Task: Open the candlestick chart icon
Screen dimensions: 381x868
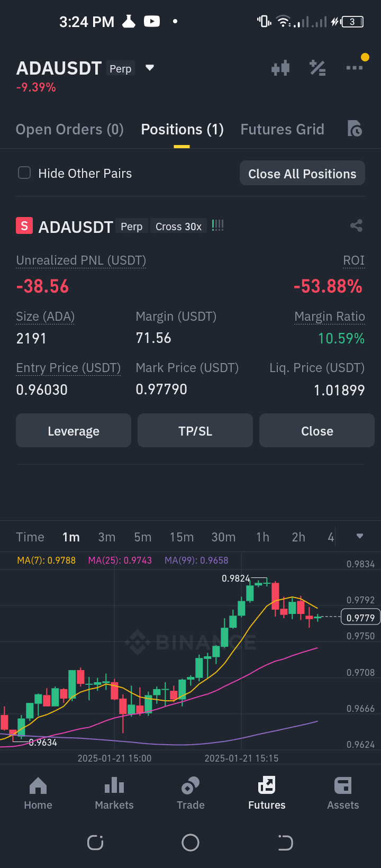Action: (x=280, y=68)
